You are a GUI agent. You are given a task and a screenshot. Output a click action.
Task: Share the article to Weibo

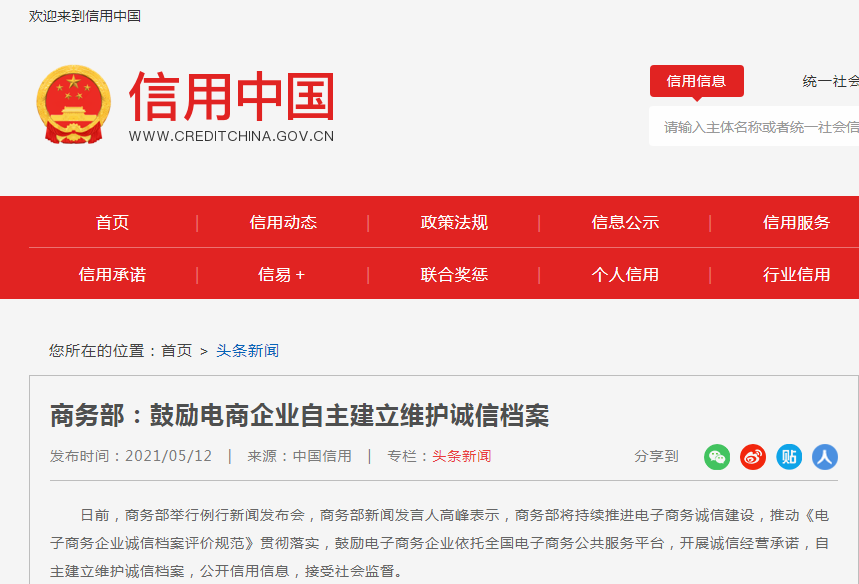coord(753,457)
